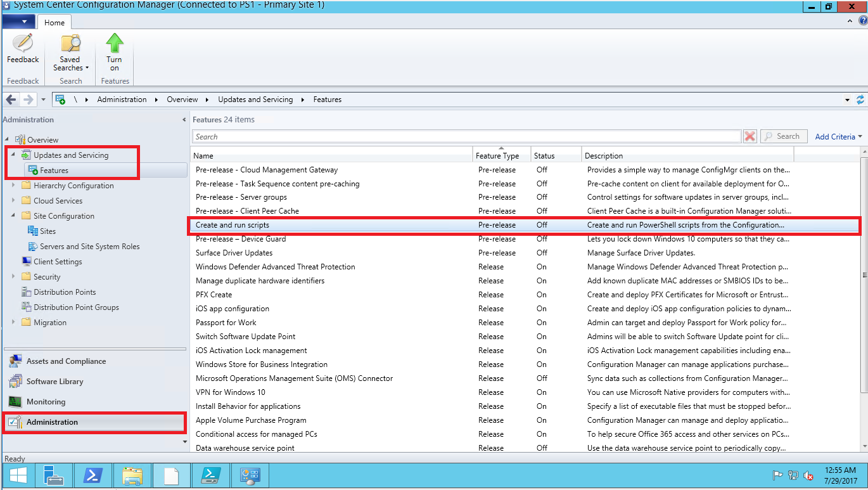Viewport: 868px width, 490px height.
Task: Select Apple Volume Purchase Program row
Action: click(x=525, y=420)
